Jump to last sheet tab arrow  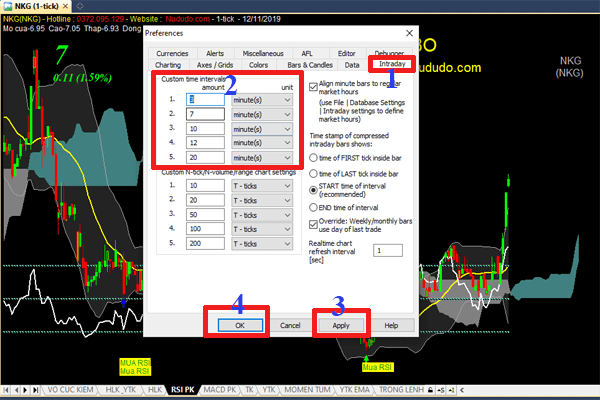[x=35, y=390]
